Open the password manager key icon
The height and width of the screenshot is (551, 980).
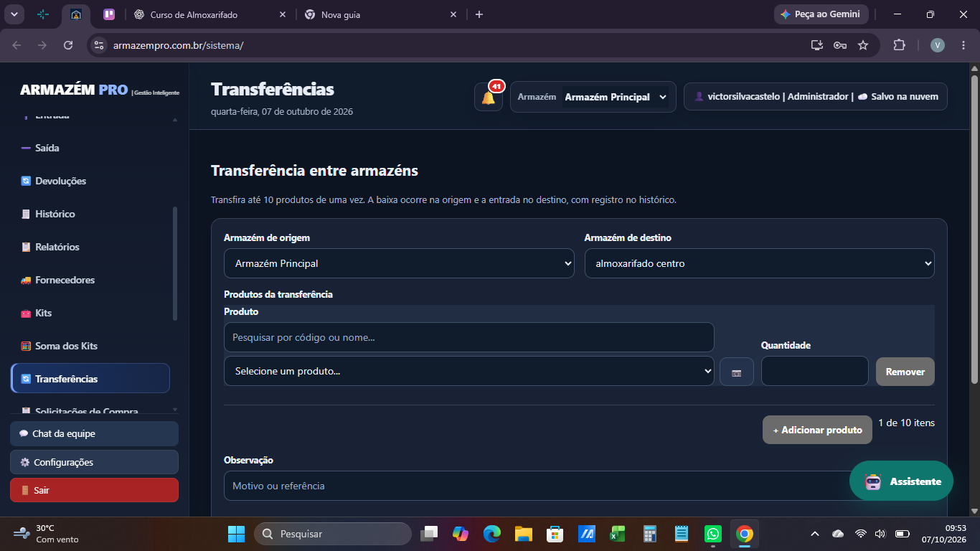tap(840, 45)
